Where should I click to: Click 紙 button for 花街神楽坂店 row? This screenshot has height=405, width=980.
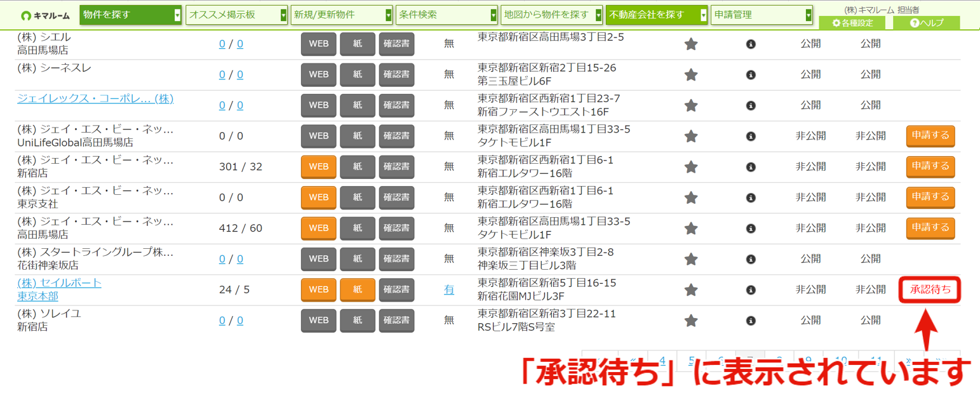click(x=358, y=259)
